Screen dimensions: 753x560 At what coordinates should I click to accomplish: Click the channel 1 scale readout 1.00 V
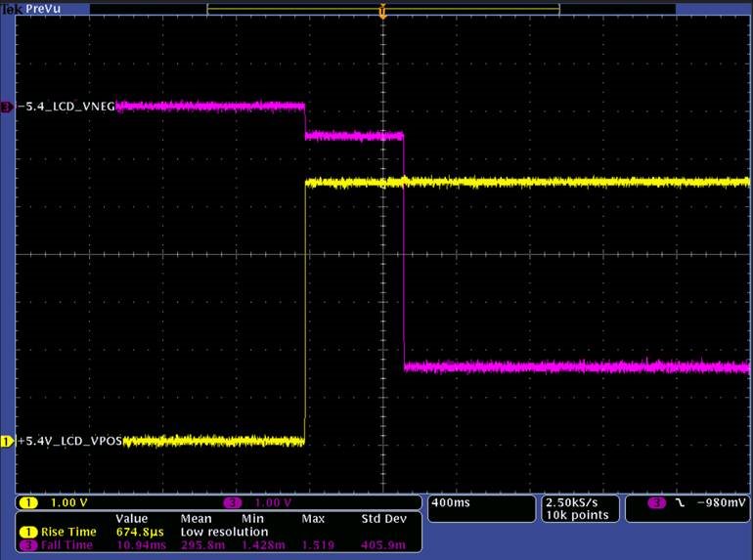[x=68, y=503]
